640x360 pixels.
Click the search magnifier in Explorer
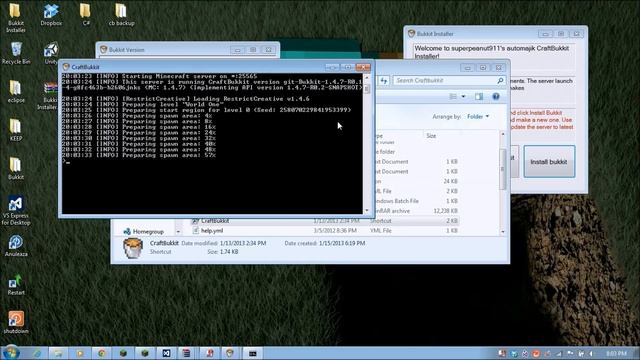(x=500, y=81)
